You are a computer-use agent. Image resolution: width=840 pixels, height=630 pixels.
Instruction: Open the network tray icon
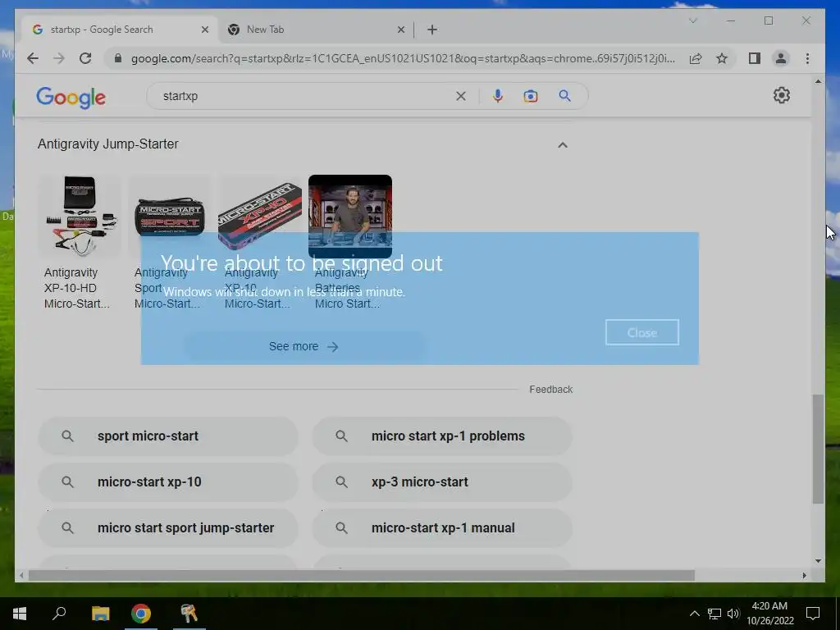click(x=714, y=614)
